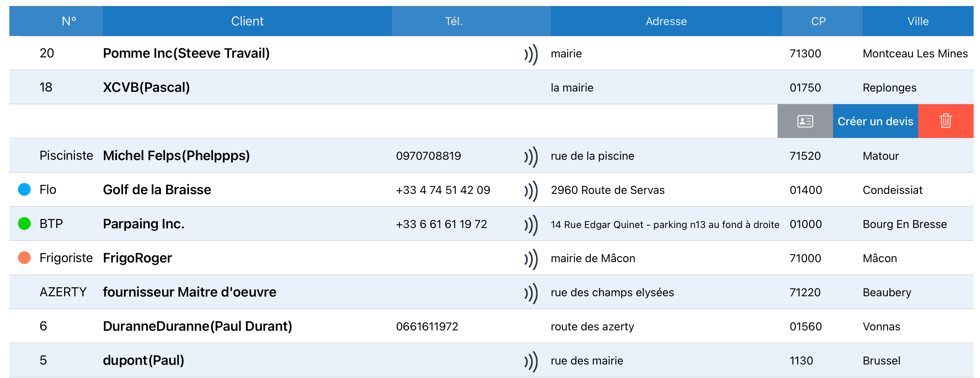
Task: Tap the waves icon for Golf de la Braisse
Action: click(x=531, y=190)
